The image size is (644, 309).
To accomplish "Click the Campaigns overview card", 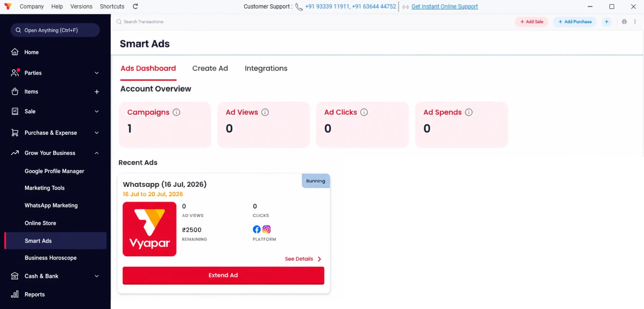I will [x=165, y=125].
